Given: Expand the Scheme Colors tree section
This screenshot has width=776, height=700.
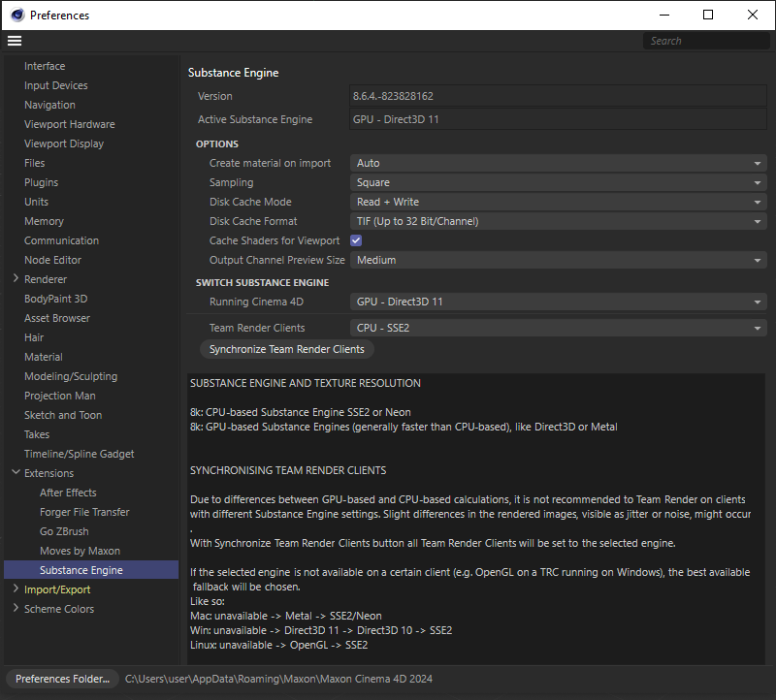Looking at the screenshot, I should click(x=16, y=609).
